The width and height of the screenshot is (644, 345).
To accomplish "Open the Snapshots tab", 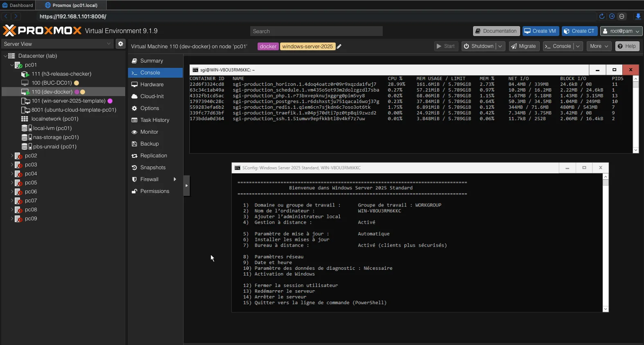I will [155, 168].
